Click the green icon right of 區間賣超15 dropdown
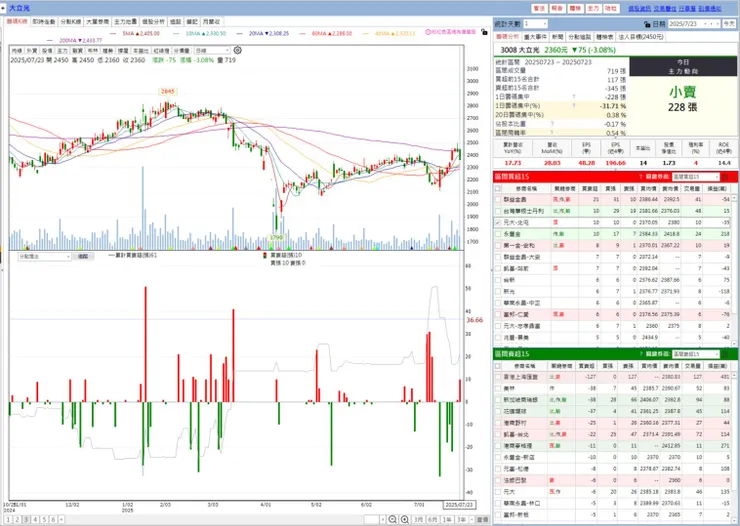The height and width of the screenshot is (526, 740). pos(725,354)
